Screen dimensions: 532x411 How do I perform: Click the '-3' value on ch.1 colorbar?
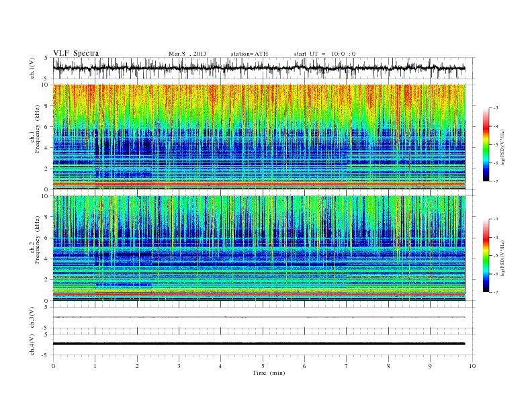pyautogui.click(x=496, y=108)
